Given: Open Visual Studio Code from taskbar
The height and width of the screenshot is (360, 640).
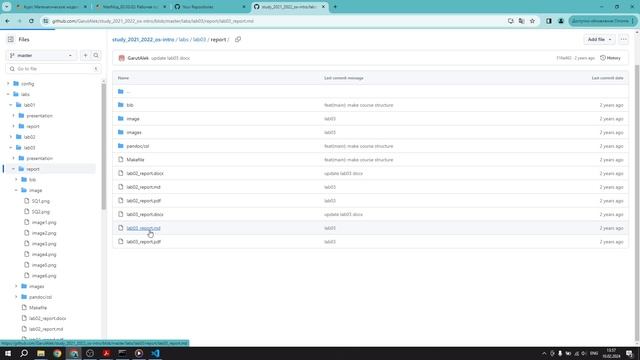Looking at the screenshot, I should 155,353.
